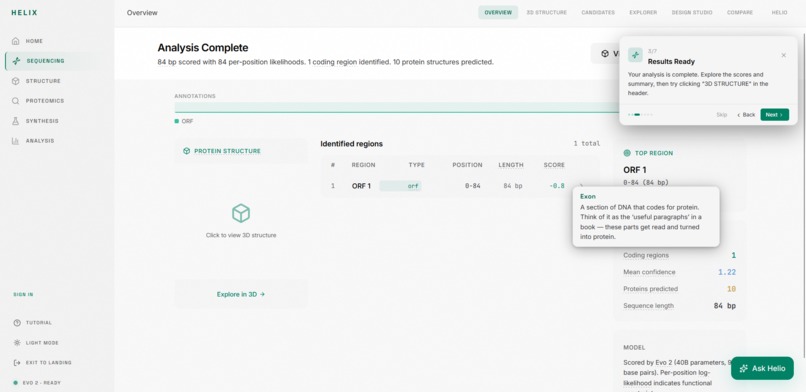This screenshot has height=392, width=806.
Task: Select Home in the sidebar
Action: (34, 41)
